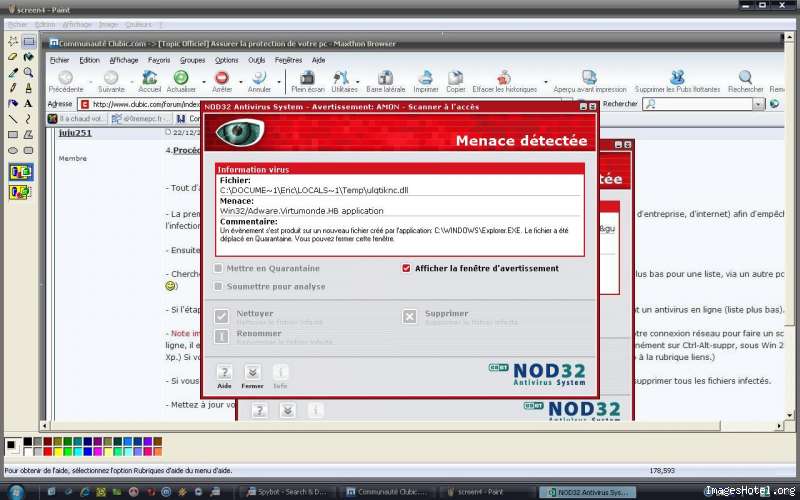800x500 pixels.
Task: Open dropdown arrow after Effacer les historiques
Action: (x=545, y=81)
